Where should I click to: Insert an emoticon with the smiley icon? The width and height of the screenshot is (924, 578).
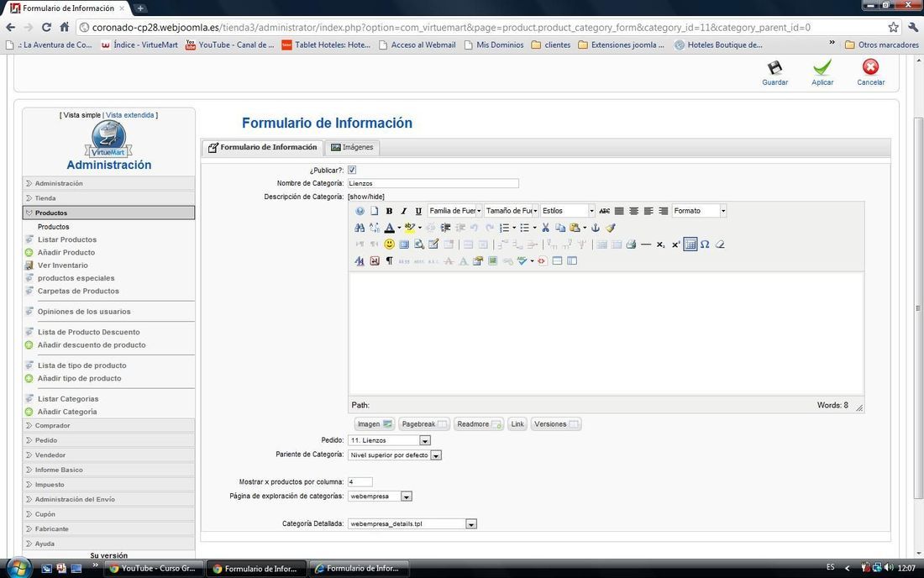click(x=389, y=244)
